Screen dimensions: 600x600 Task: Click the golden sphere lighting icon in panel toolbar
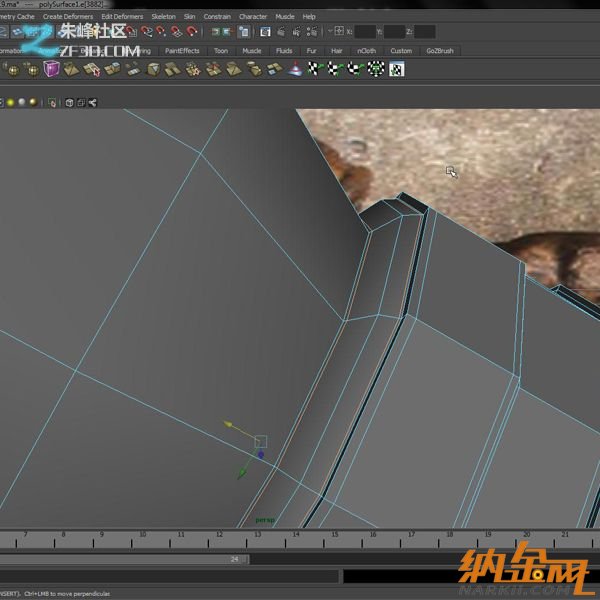coord(33,102)
